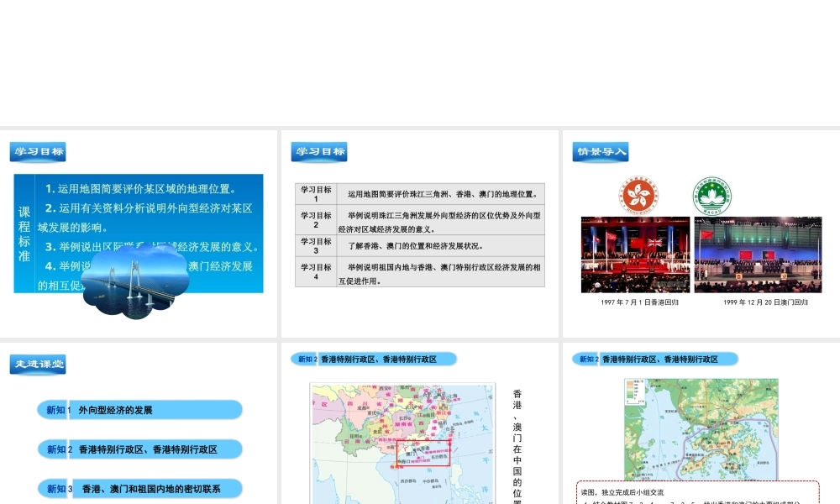Click the China map with red rectangle
Viewport: 840px width, 504px height.
(x=402, y=444)
